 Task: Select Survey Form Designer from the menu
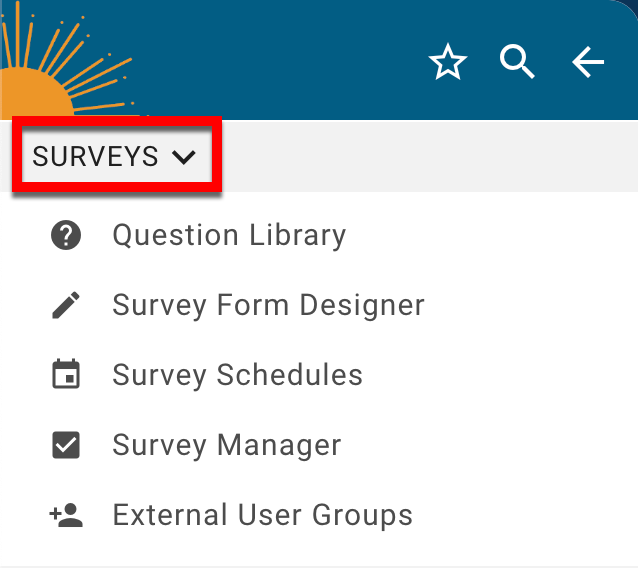tap(268, 306)
